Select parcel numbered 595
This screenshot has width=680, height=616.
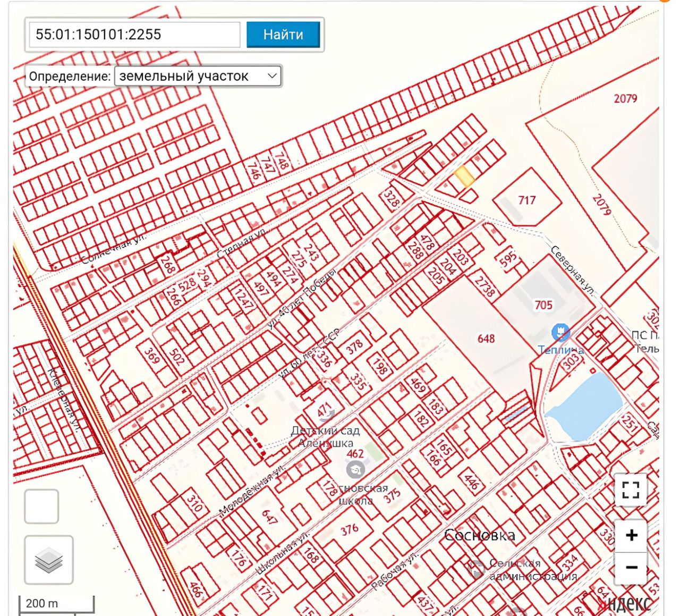click(508, 258)
